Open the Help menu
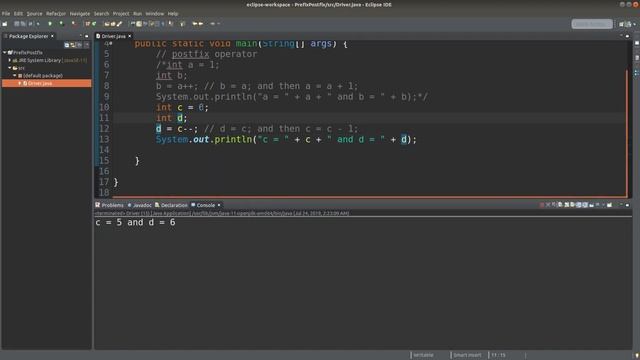 173,13
